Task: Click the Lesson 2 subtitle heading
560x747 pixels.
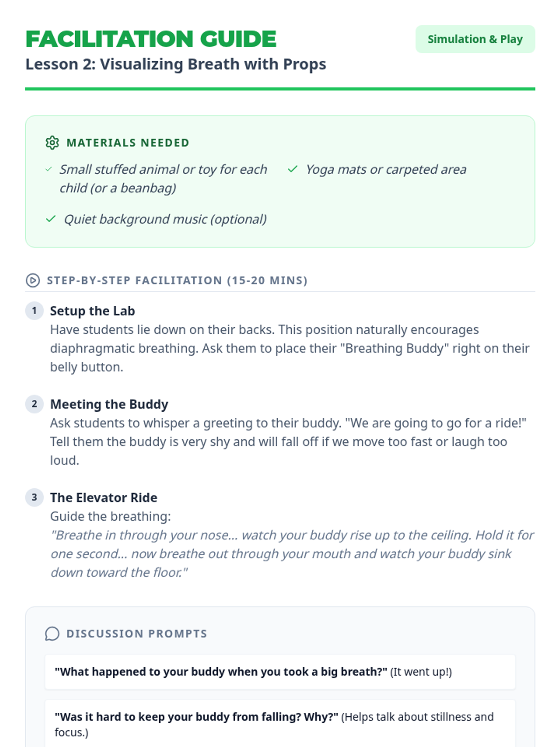Action: tap(175, 64)
